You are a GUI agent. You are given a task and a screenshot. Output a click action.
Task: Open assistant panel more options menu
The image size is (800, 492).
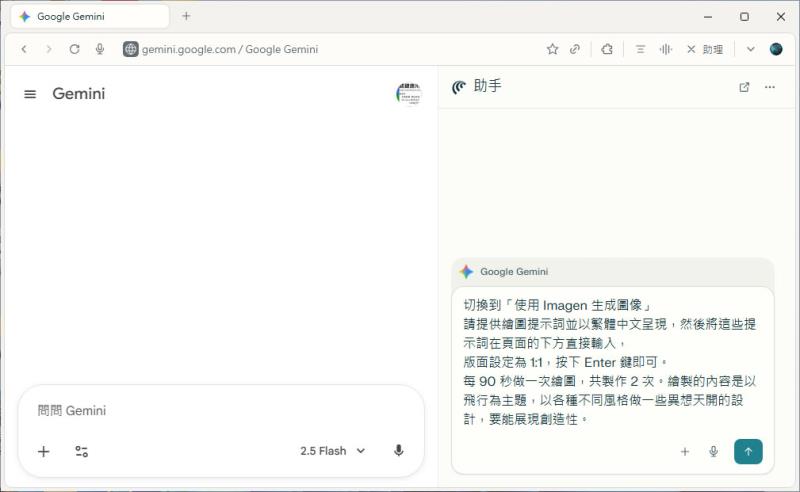770,87
